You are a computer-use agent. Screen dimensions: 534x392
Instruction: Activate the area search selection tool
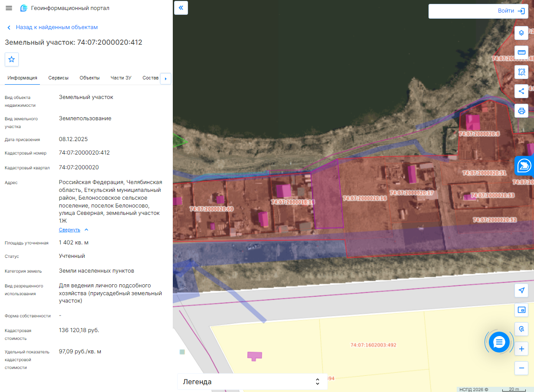[x=521, y=72]
